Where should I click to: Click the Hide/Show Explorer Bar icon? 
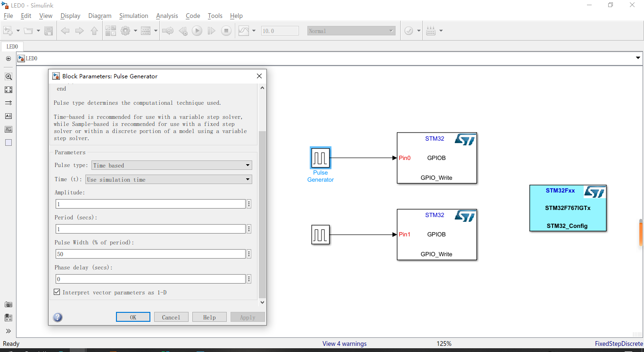pyautogui.click(x=8, y=59)
